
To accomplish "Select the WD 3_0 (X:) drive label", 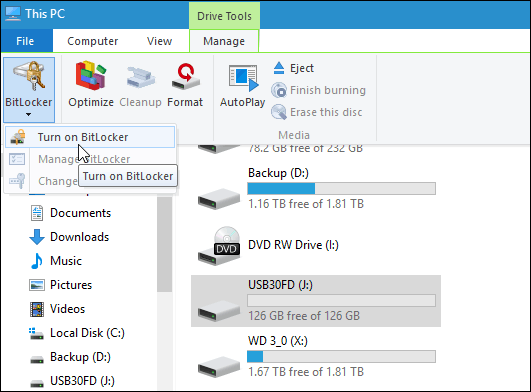I will point(278,341).
